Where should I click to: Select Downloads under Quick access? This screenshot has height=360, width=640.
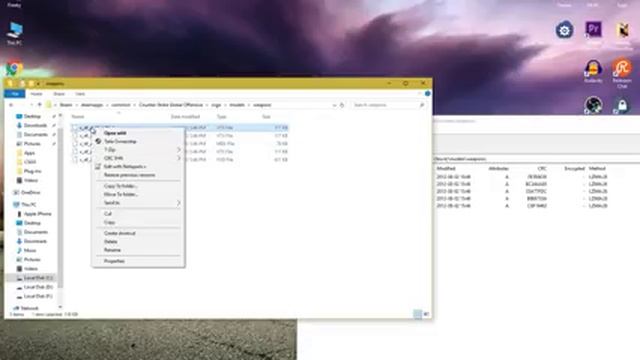pos(34,125)
